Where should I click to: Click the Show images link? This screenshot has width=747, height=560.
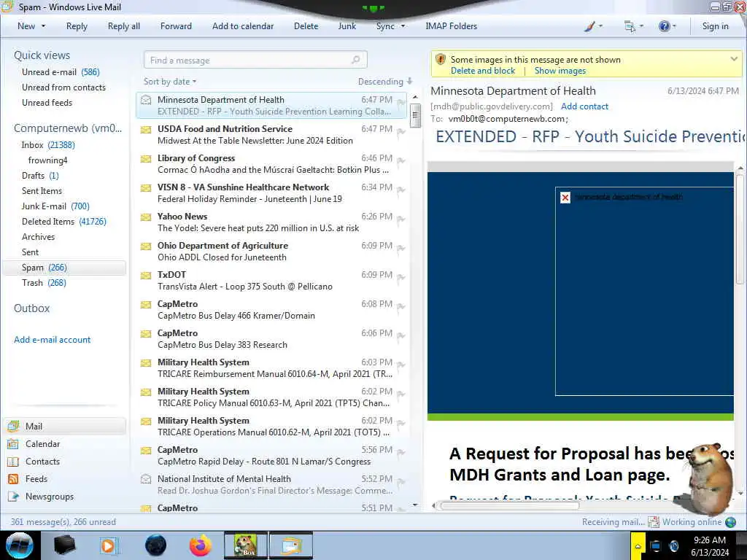(x=560, y=71)
